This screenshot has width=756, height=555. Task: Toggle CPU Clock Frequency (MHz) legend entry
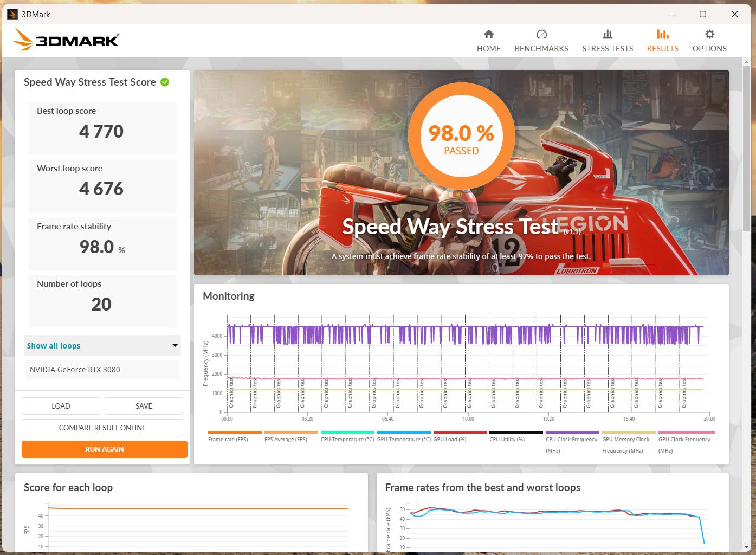(572, 443)
